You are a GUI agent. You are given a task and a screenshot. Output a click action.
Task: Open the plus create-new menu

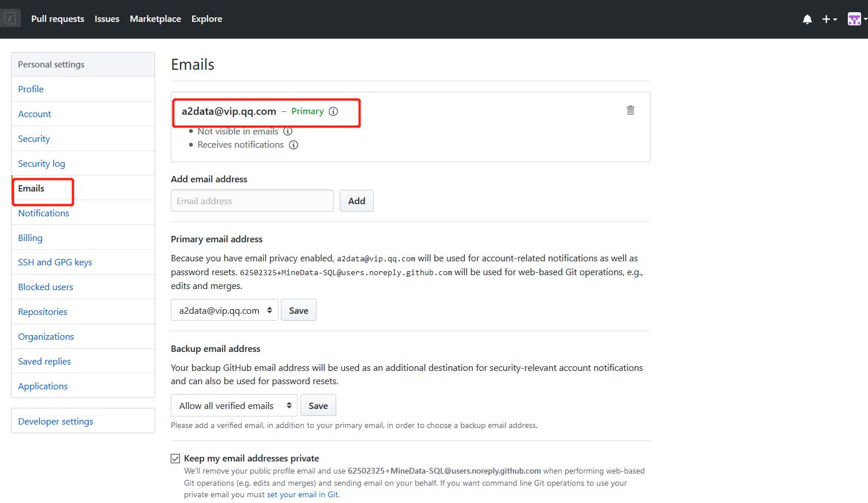[829, 19]
